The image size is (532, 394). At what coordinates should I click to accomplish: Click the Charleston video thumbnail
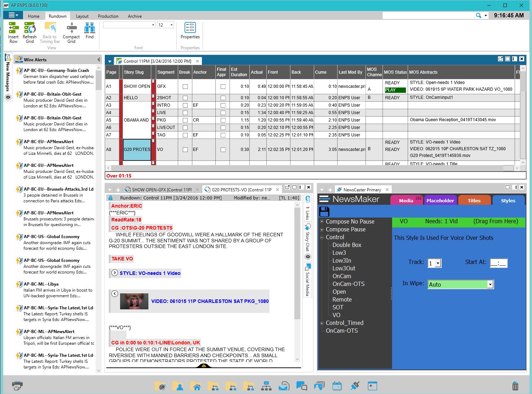[x=134, y=301]
